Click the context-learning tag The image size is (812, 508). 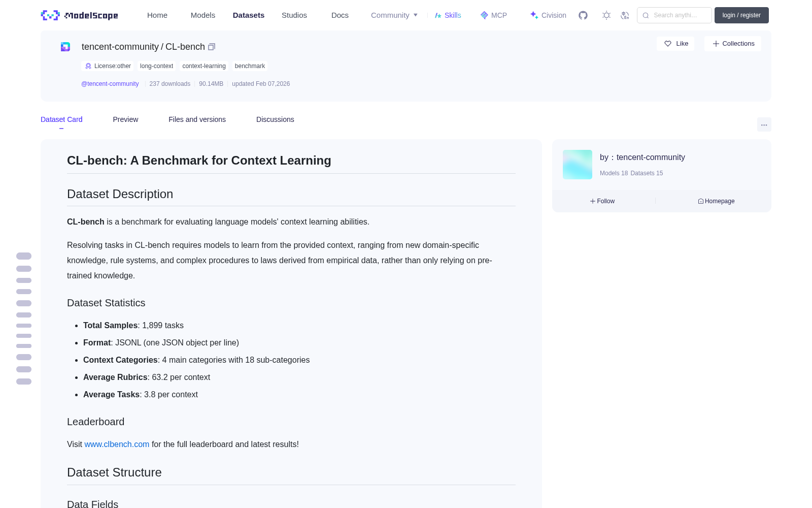click(x=204, y=66)
